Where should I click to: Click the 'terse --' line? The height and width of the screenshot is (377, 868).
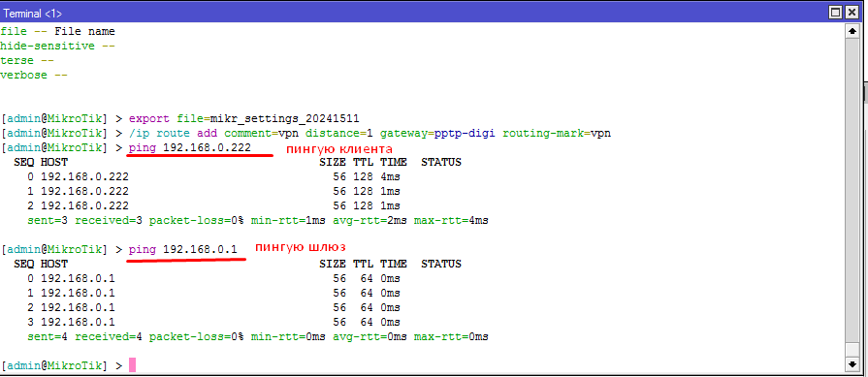[27, 60]
